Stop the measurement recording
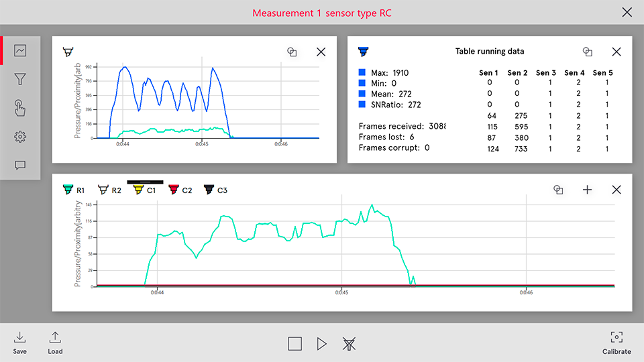644x362 pixels. pyautogui.click(x=294, y=344)
